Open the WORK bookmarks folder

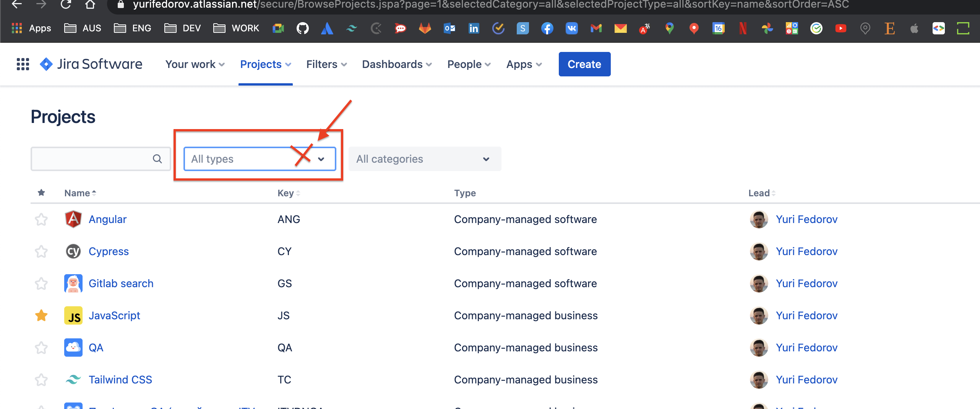click(236, 28)
